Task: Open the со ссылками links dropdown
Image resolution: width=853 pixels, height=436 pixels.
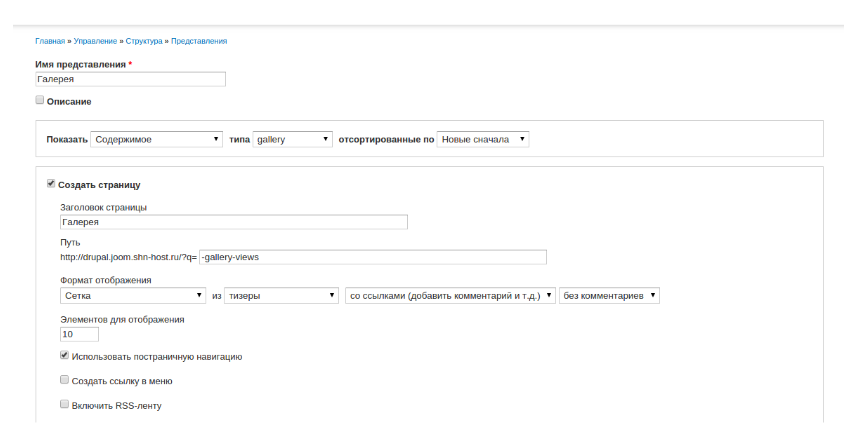Action: tap(450, 295)
